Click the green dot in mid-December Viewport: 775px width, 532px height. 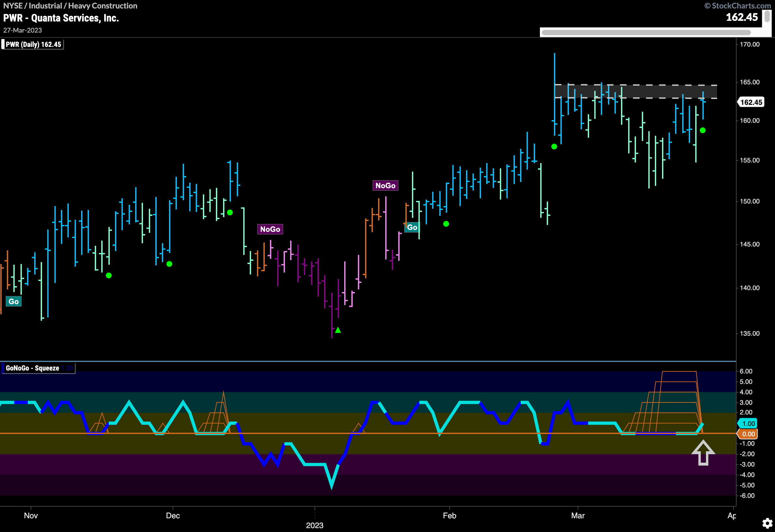pyautogui.click(x=230, y=212)
